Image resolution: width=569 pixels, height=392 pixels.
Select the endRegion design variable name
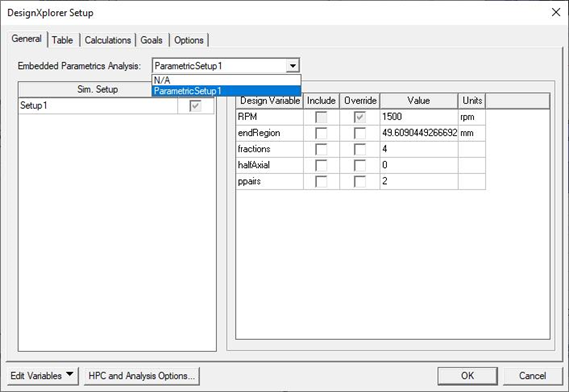point(270,133)
